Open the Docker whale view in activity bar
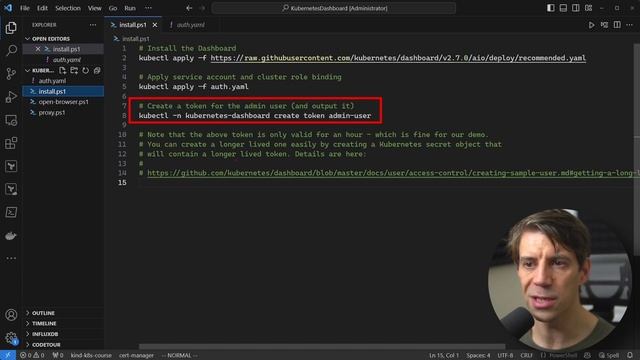The width and height of the screenshot is (640, 360). [11, 236]
